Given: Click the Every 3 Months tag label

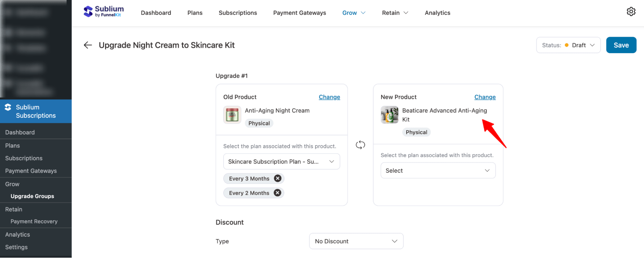Looking at the screenshot, I should coord(249,179).
